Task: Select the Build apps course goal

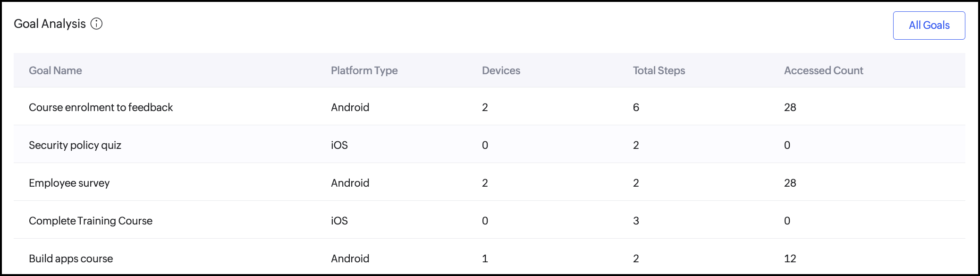Action: pos(71,259)
